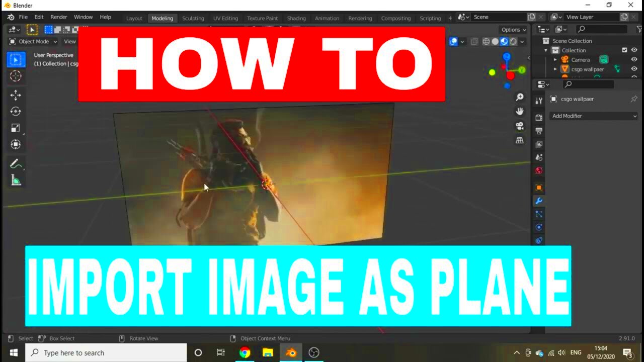Hide csgo wallpaer object via eye icon
The width and height of the screenshot is (644, 362).
pyautogui.click(x=634, y=69)
